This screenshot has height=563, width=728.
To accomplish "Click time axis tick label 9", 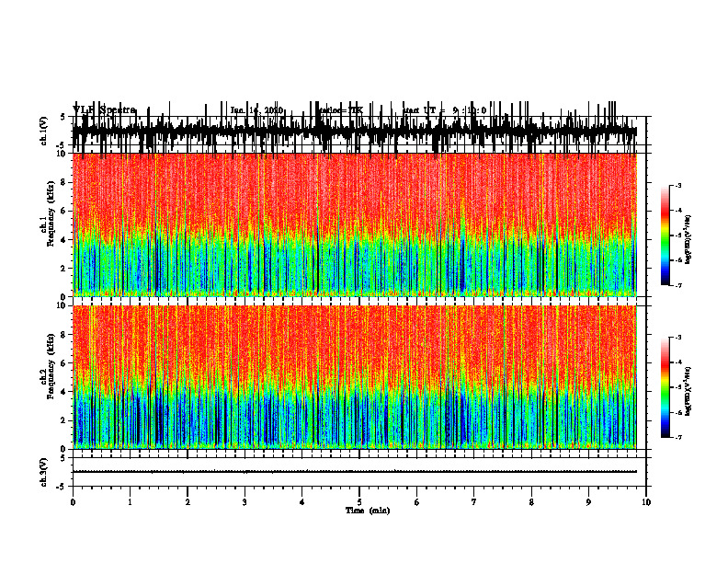I will pyautogui.click(x=588, y=502).
